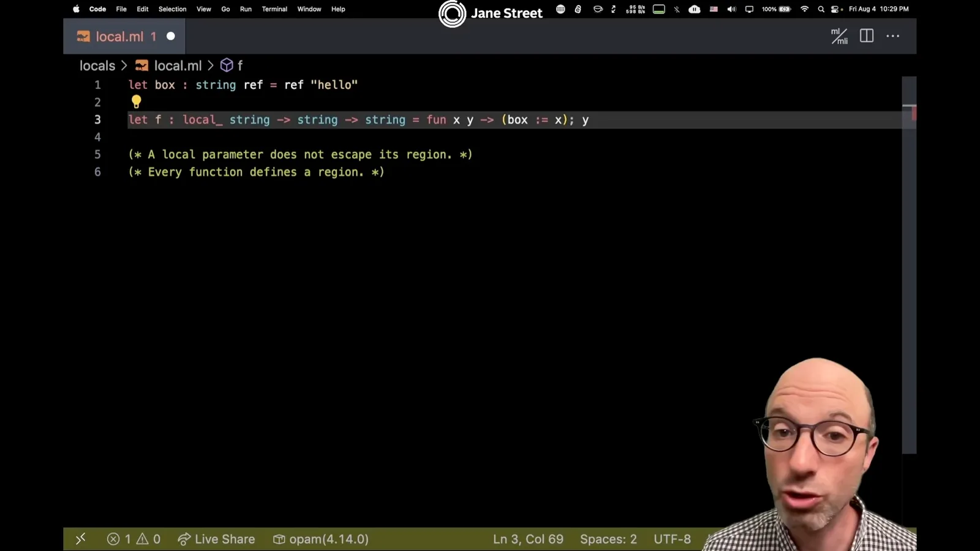
Task: Click the ml/mli switch file icon
Action: pyautogui.click(x=839, y=36)
